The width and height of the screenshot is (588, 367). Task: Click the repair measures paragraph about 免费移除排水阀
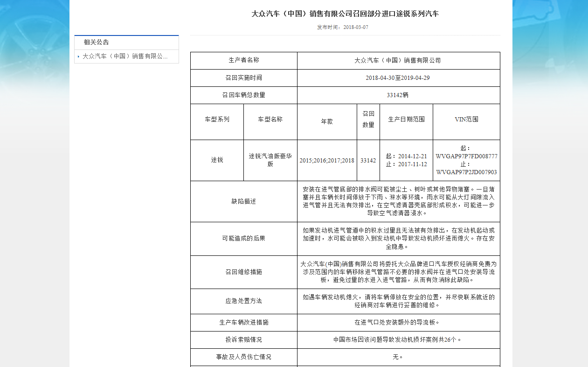tap(399, 272)
